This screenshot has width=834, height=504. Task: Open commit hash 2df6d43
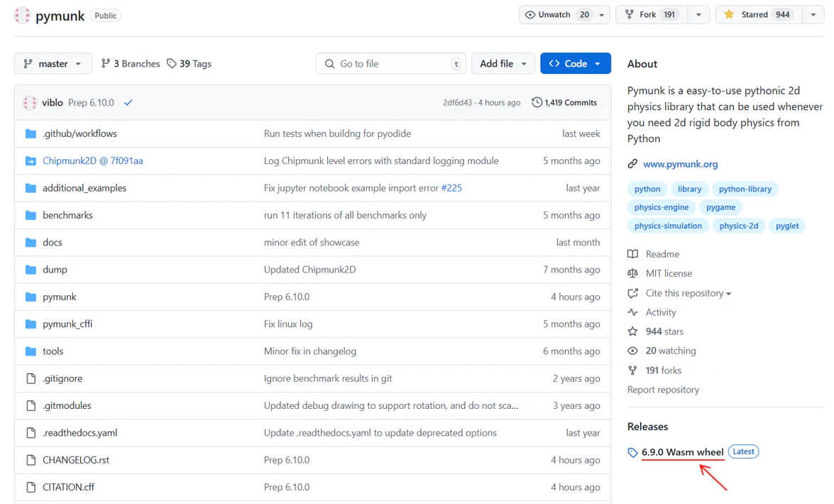click(457, 103)
